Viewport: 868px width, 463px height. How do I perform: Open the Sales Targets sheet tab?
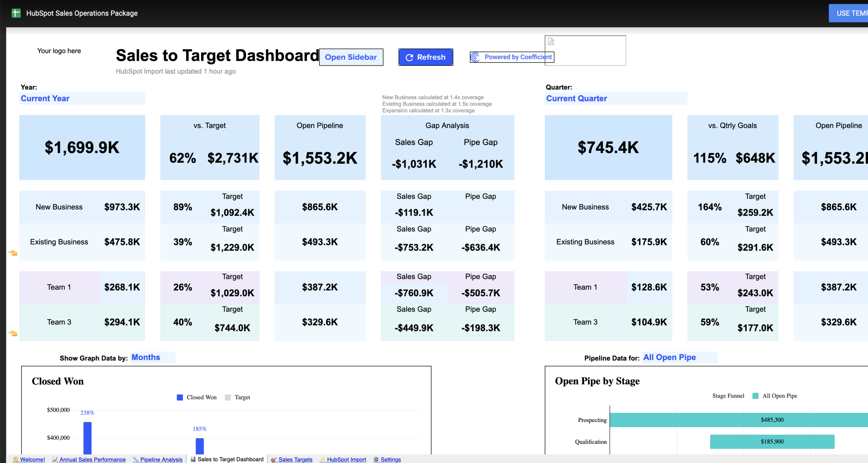(295, 459)
